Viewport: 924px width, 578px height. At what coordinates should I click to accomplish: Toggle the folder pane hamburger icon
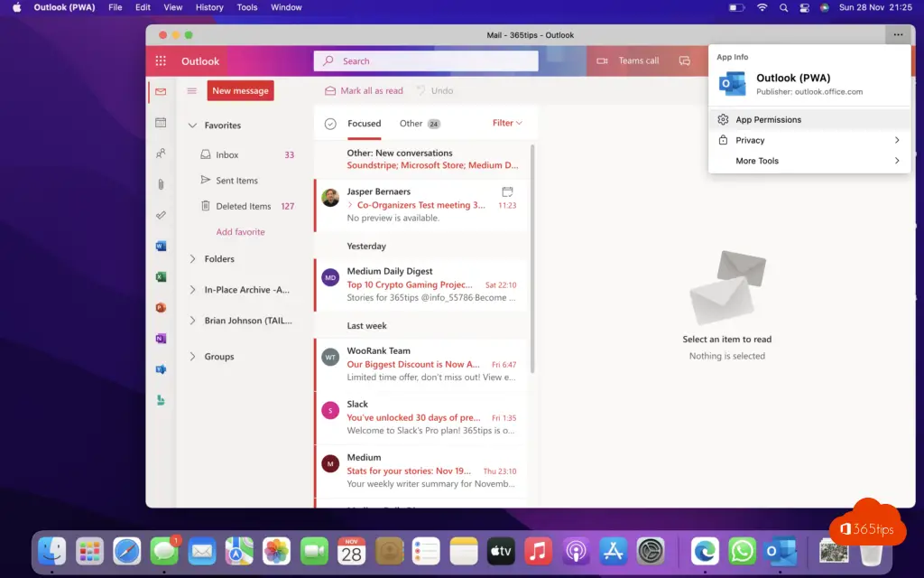(x=191, y=91)
